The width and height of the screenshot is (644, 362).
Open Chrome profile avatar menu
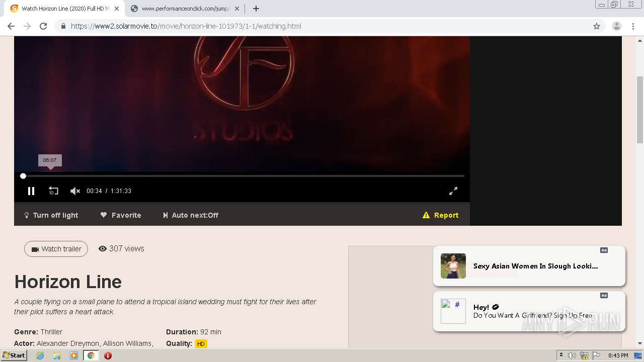pos(617,26)
